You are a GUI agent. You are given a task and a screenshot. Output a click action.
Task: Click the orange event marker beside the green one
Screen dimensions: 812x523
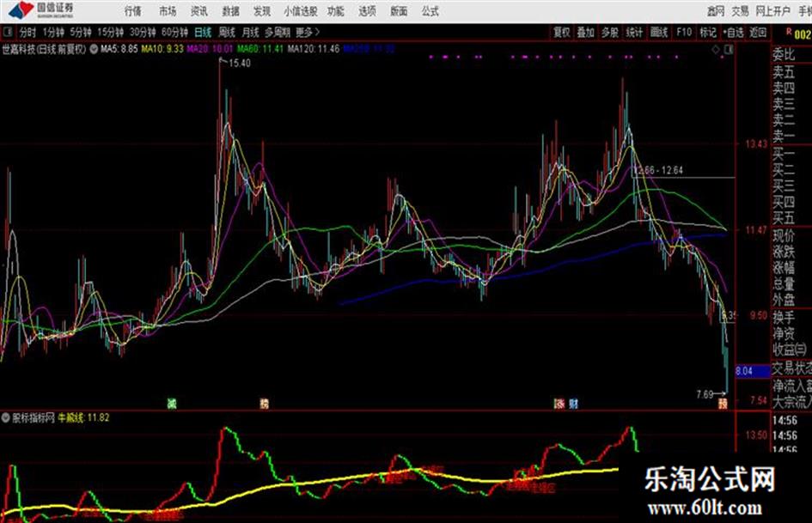click(264, 404)
